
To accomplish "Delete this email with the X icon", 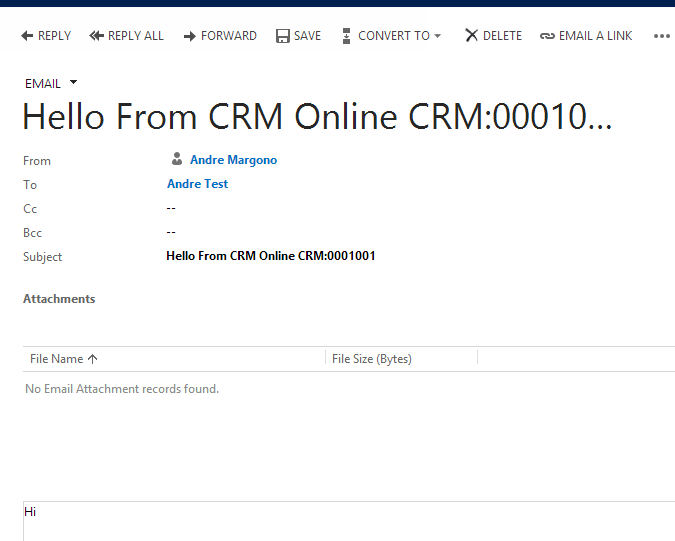I will tap(471, 36).
